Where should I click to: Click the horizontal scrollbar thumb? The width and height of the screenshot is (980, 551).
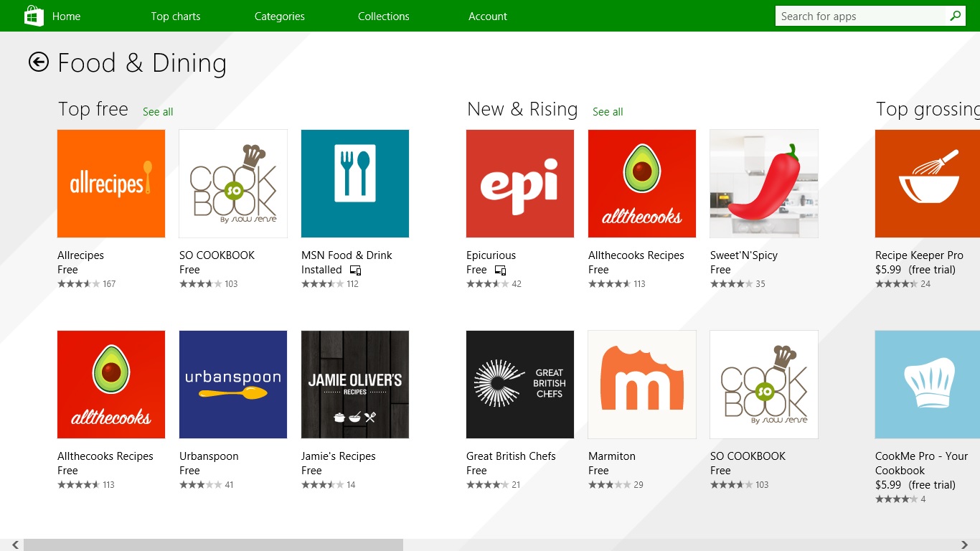pyautogui.click(x=213, y=545)
